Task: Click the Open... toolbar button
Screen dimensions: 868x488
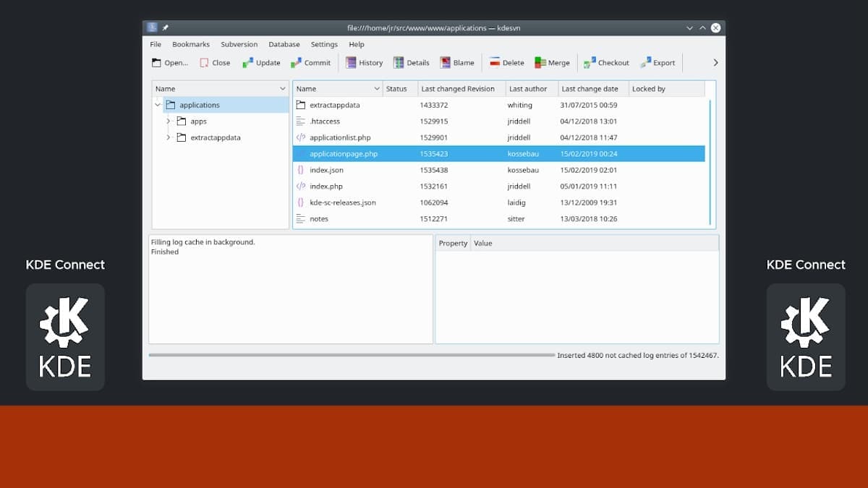Action: 170,63
